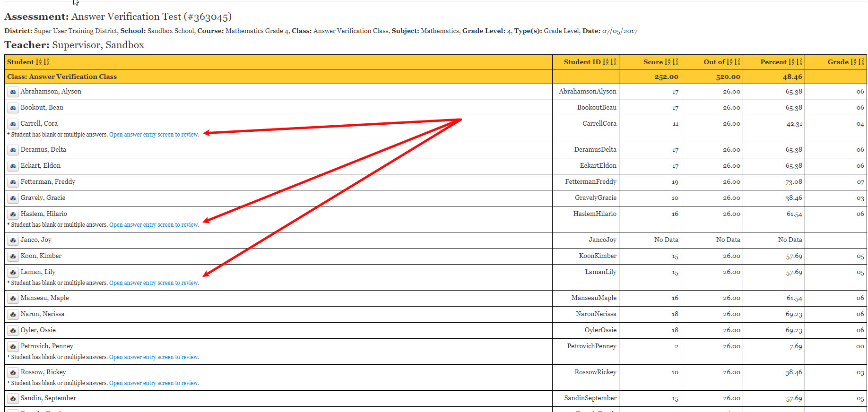Select percent 42.31 for Carrell
Viewport: 868px width, 412px height.
pyautogui.click(x=794, y=124)
